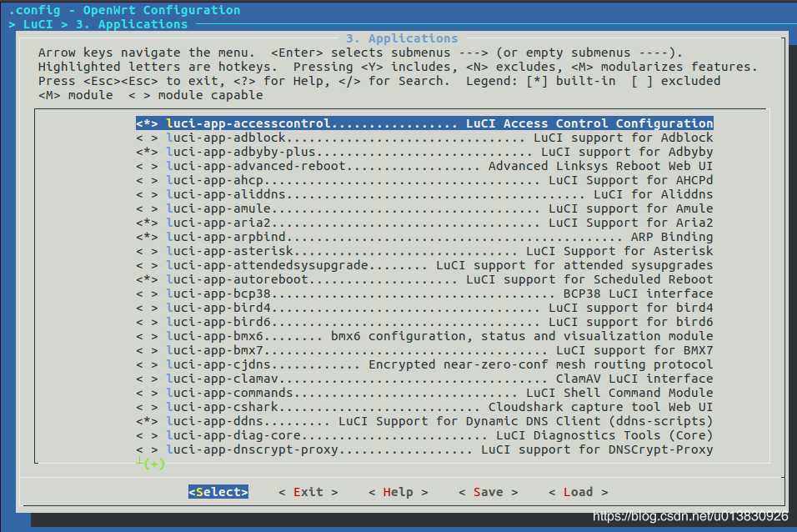Select the luci-app-cjdns entry

point(424,364)
